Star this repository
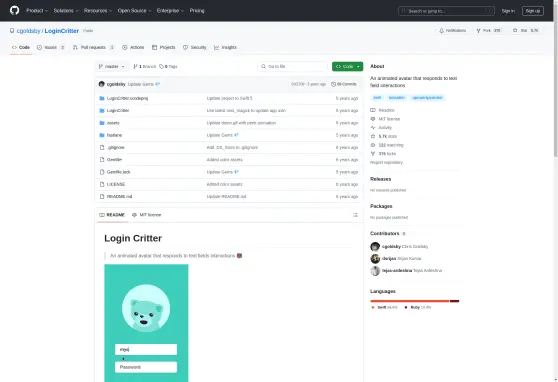558x382 pixels. pyautogui.click(x=525, y=31)
